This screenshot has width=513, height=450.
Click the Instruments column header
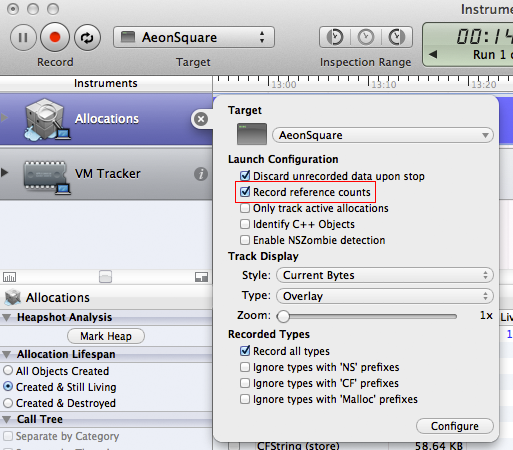(106, 83)
